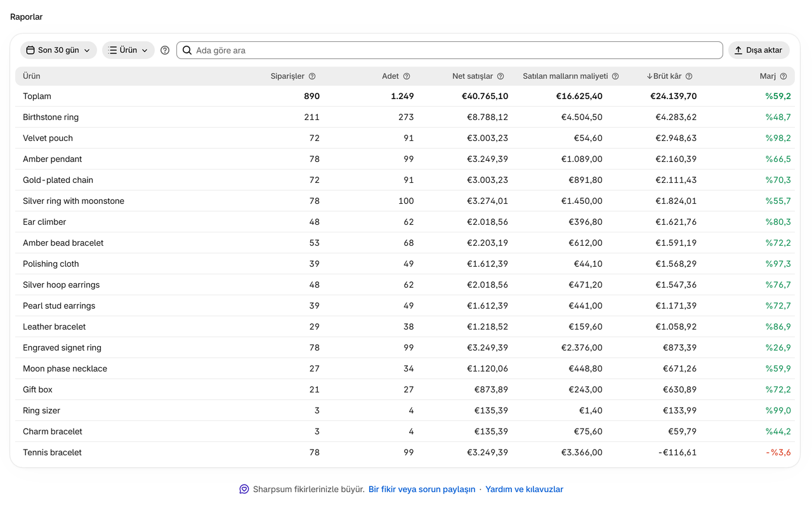Select the Tennis bracelet product name
Screen dimensions: 812x508
tap(52, 452)
